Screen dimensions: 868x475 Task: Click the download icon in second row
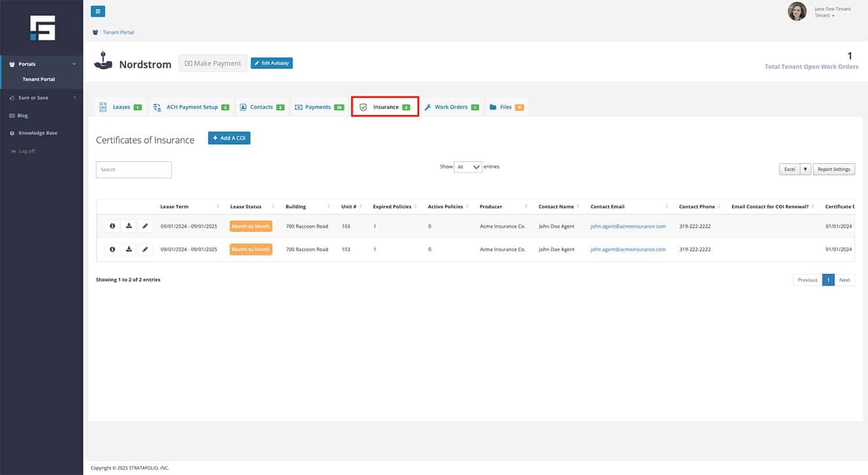point(129,249)
